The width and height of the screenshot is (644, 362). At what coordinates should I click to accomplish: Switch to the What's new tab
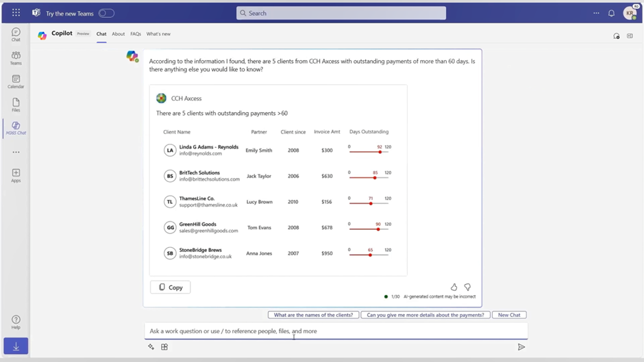point(158,34)
